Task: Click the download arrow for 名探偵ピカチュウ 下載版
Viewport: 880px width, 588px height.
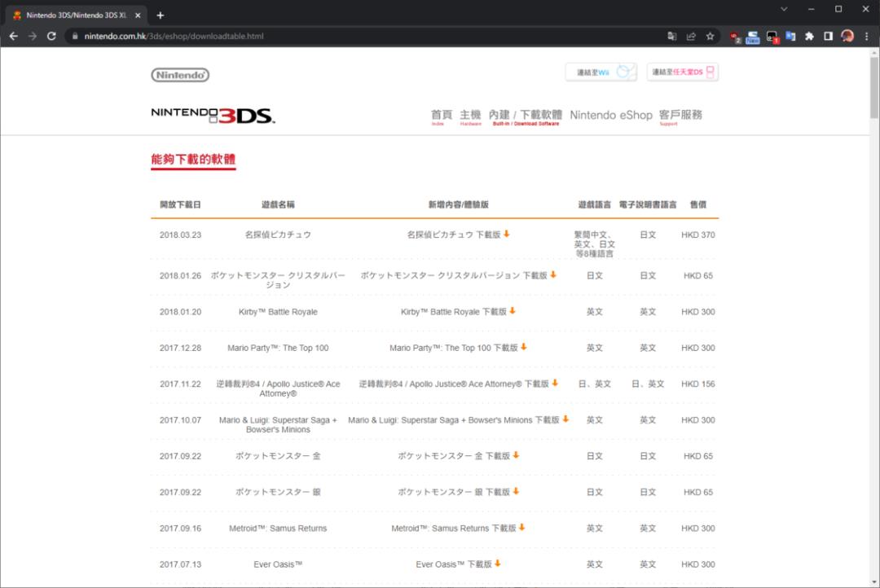Action: point(506,234)
